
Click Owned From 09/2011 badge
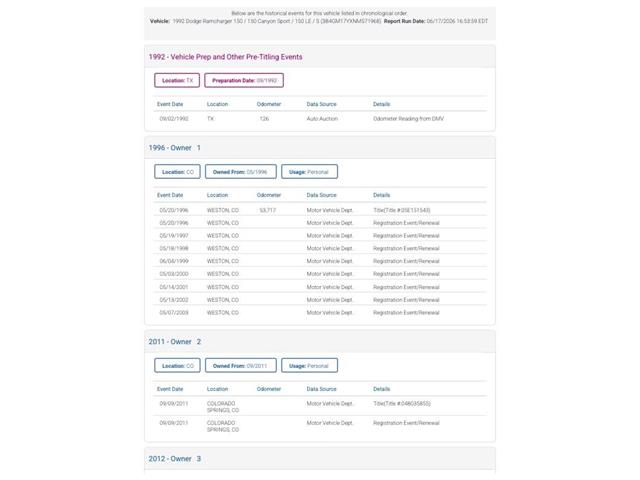pyautogui.click(x=240, y=366)
